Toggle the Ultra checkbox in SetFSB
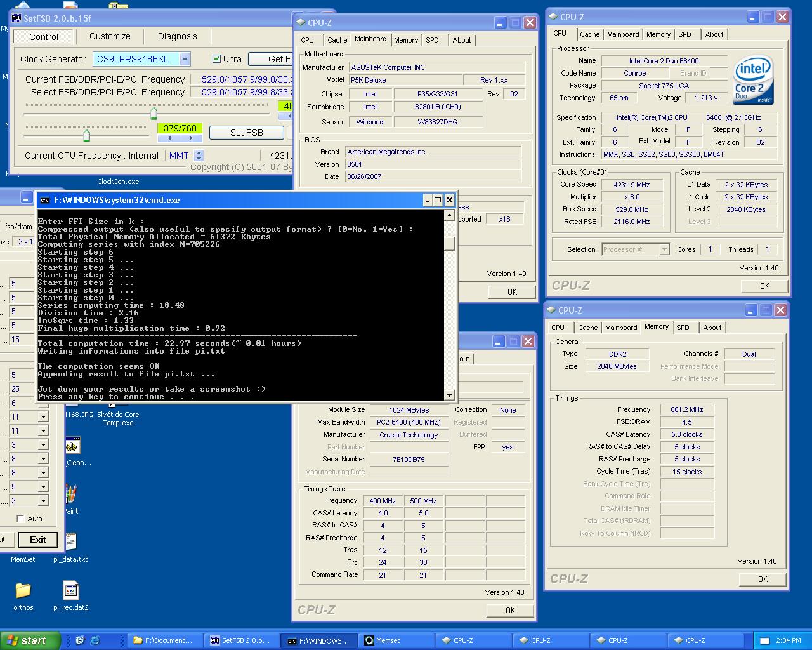 [x=217, y=59]
